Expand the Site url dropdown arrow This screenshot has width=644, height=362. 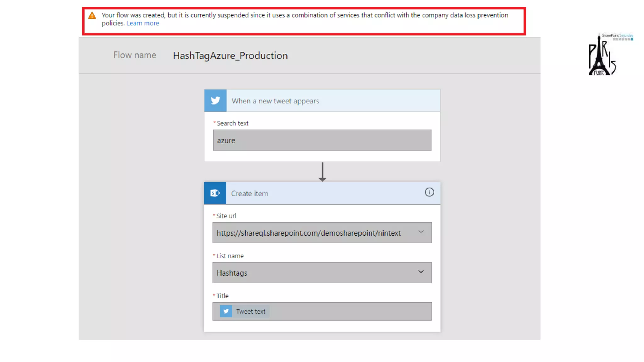(x=421, y=232)
